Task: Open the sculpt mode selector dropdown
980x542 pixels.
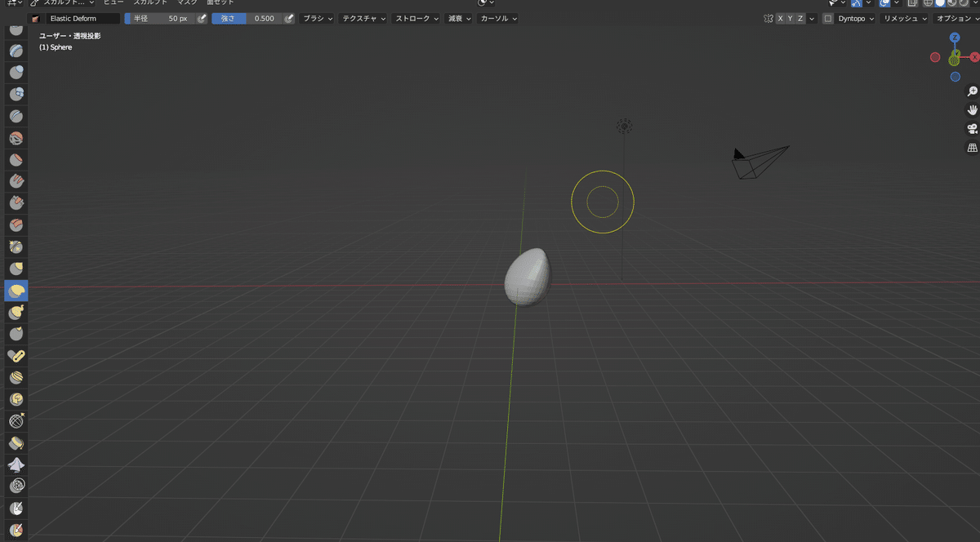Action: [x=62, y=3]
